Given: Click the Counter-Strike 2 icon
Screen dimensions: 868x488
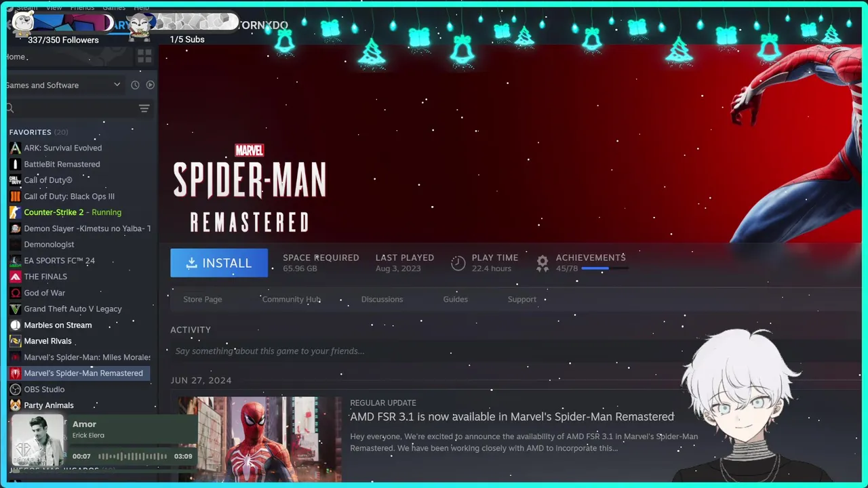Looking at the screenshot, I should click(15, 212).
